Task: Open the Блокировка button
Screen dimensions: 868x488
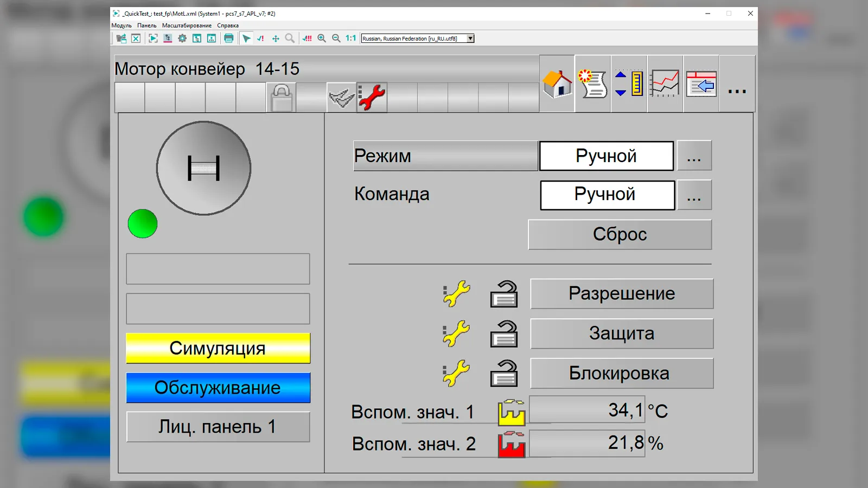Action: point(622,373)
